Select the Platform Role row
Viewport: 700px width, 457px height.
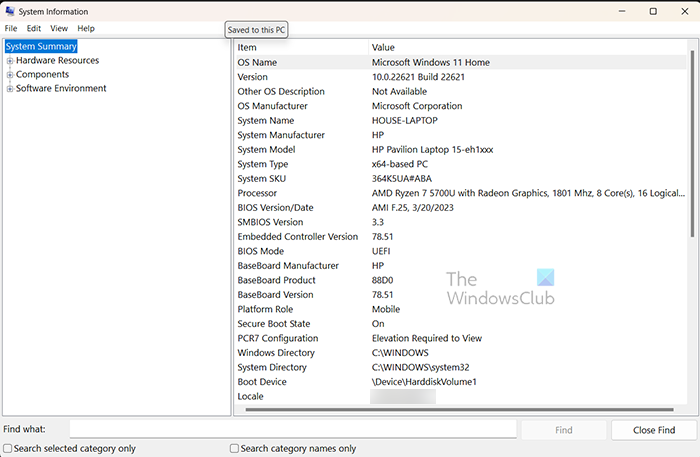461,309
